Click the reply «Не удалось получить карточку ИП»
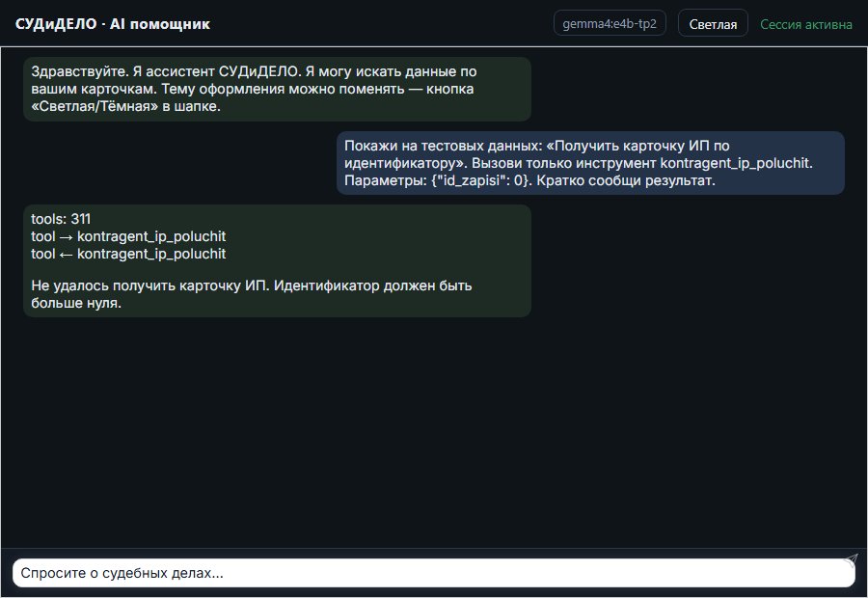 click(x=252, y=294)
